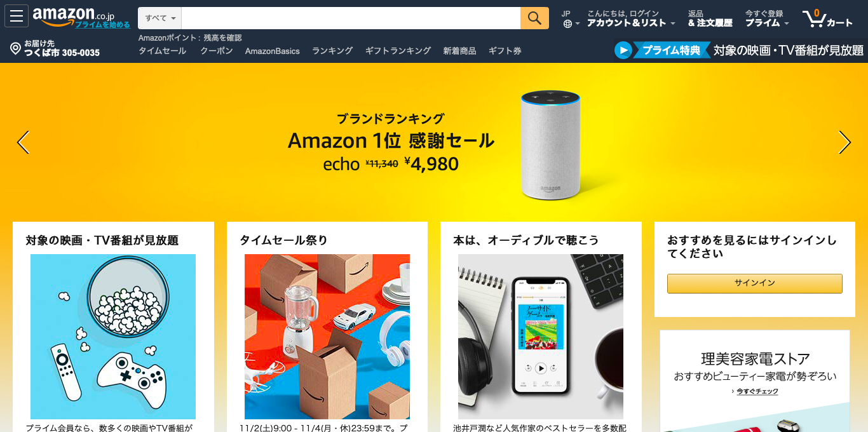
Task: Open the Audible phone image thumbnail
Action: coord(541,337)
